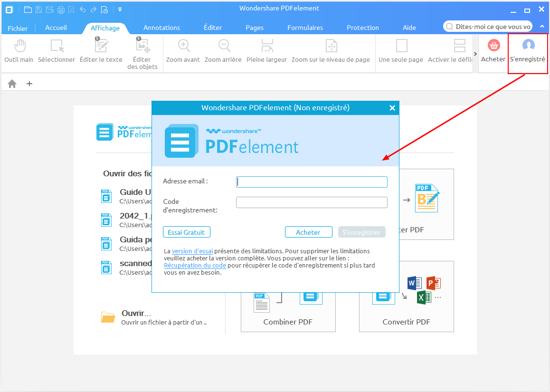The height and width of the screenshot is (392, 550).
Task: Click the Combiner PDF card
Action: pos(288,312)
